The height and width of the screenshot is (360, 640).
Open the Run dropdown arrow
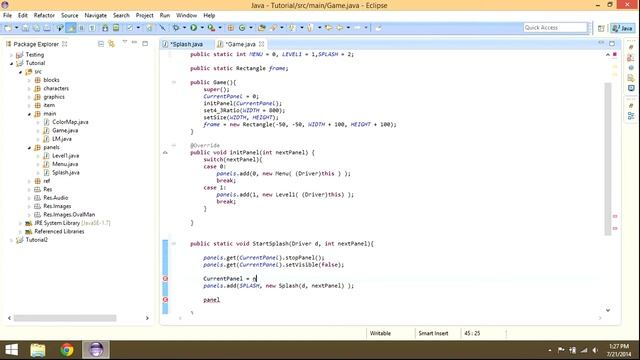coord(202,28)
